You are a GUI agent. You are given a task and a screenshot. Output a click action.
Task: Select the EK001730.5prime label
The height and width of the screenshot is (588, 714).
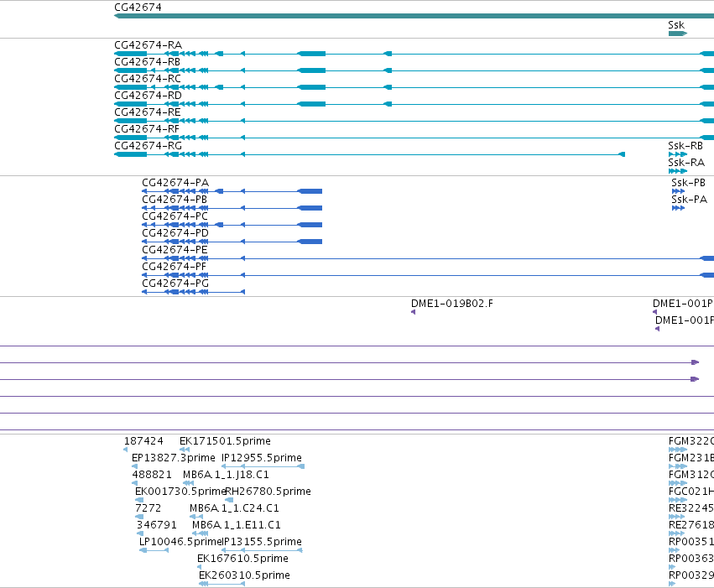pos(180,492)
